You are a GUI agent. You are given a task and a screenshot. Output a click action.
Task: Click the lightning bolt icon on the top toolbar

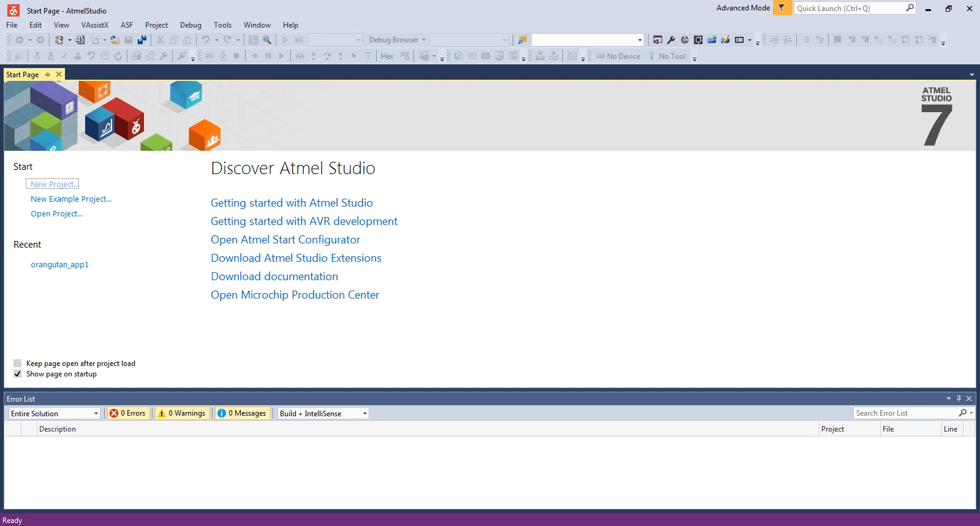pyautogui.click(x=725, y=40)
